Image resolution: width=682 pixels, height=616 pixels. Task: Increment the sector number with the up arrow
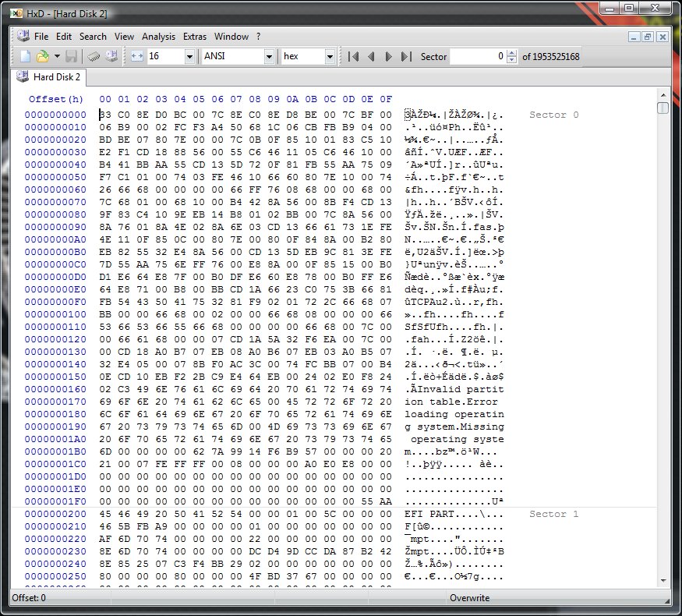pyautogui.click(x=512, y=53)
